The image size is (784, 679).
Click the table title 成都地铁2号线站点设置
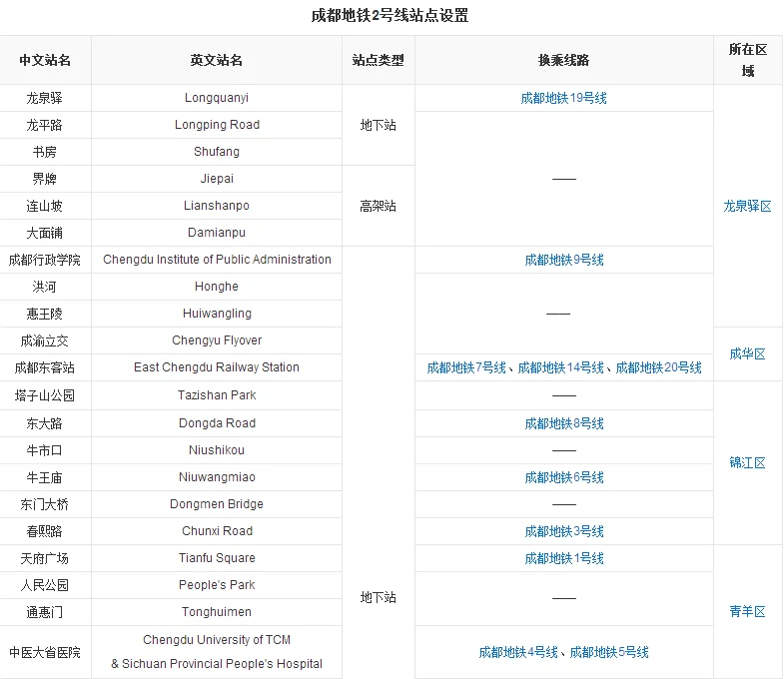(x=390, y=16)
